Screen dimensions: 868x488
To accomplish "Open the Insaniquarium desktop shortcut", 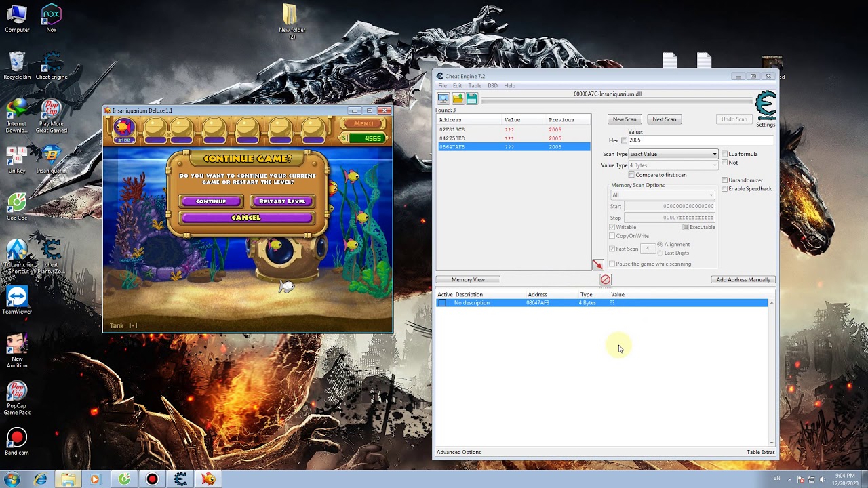I will tap(52, 160).
